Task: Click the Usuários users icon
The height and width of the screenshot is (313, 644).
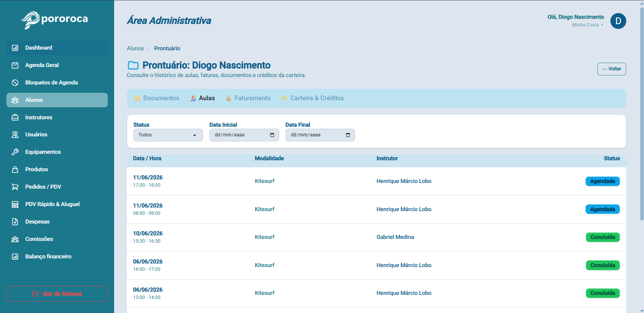Action: 15,135
